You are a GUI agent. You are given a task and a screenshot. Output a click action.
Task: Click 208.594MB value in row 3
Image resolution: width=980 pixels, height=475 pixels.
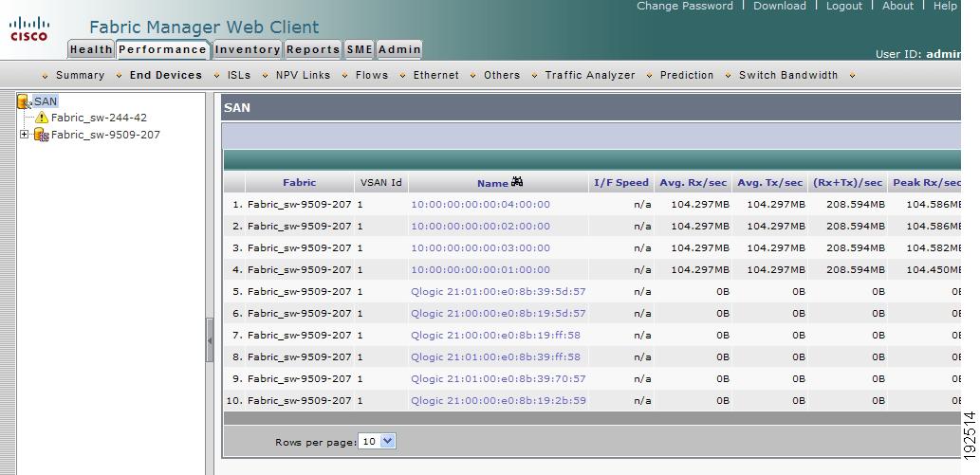coord(856,248)
